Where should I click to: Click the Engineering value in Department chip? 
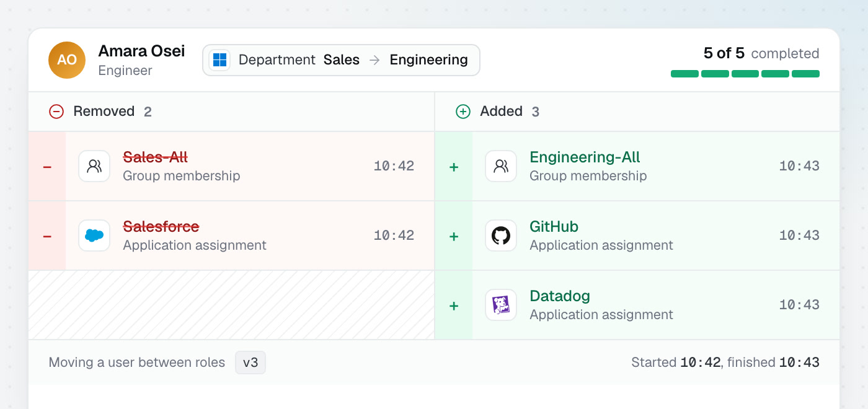[x=429, y=60]
